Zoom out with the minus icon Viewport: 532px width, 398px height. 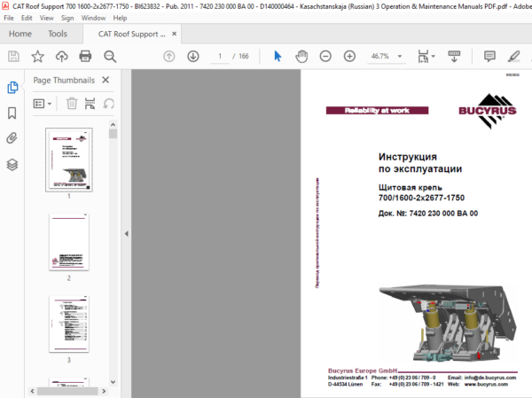click(x=325, y=57)
